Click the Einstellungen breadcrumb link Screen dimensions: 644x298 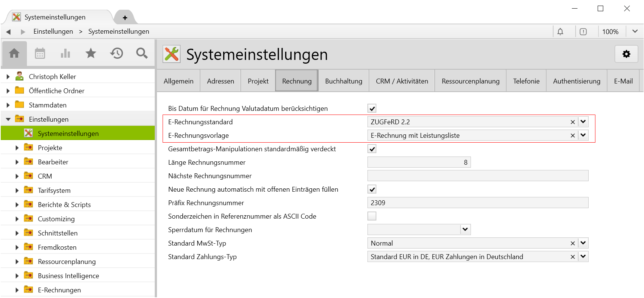coord(53,31)
